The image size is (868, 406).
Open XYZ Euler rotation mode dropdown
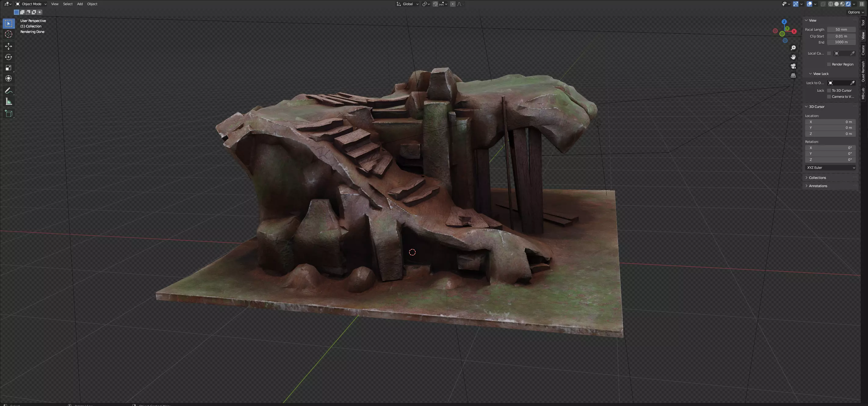point(830,168)
